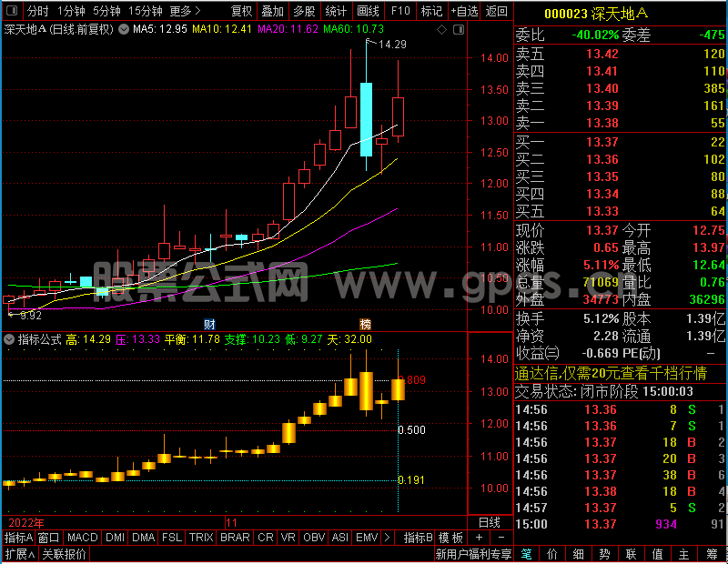Click the 财 marker on chart
The height and width of the screenshot is (564, 728).
[210, 324]
